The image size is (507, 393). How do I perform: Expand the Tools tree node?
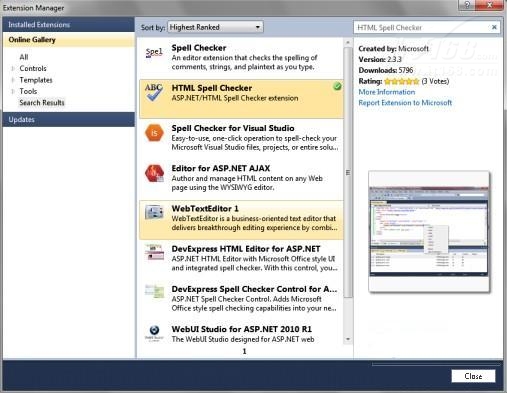point(13,91)
